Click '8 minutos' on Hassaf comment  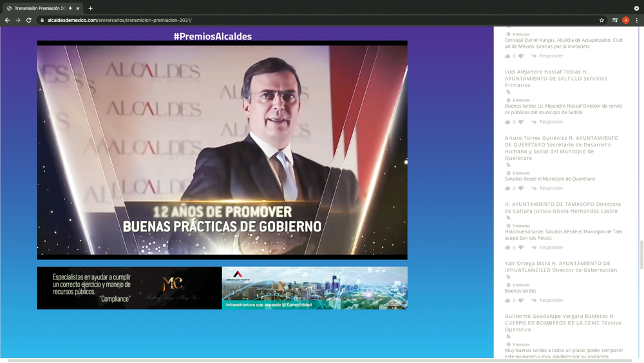(x=521, y=101)
